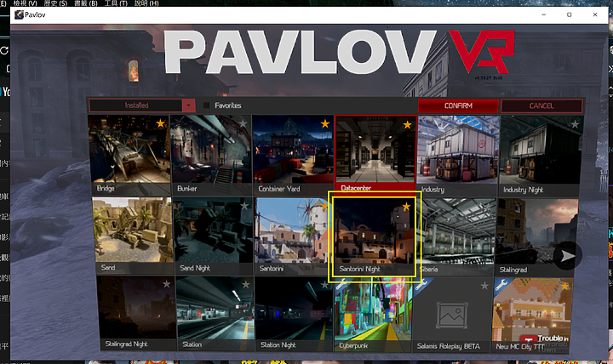Click the Pavlov icon in the title bar

19,14
